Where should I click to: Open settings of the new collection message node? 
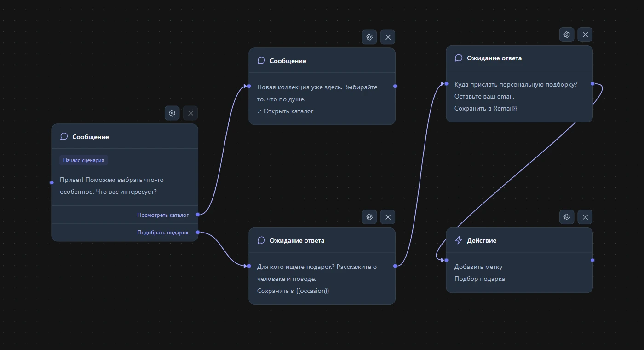[369, 37]
